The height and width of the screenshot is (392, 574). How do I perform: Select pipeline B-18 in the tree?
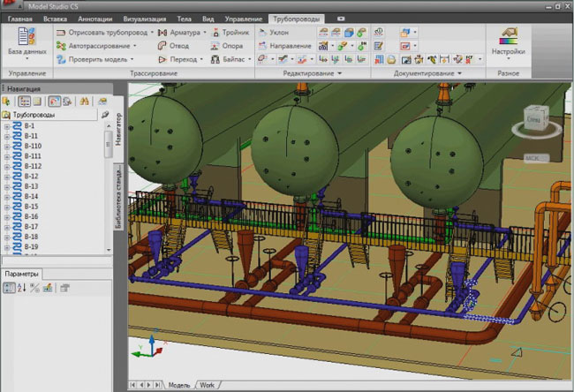[31, 237]
